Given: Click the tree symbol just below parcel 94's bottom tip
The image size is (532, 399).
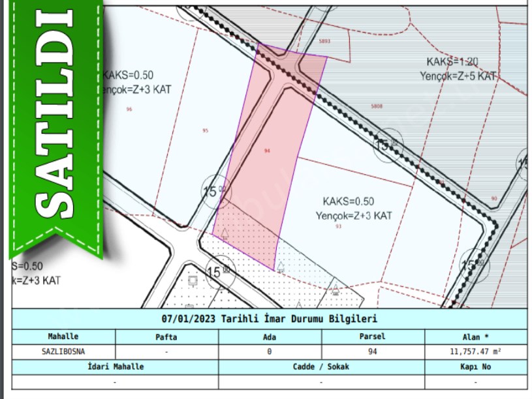Looking at the screenshot, I should pos(281,265).
